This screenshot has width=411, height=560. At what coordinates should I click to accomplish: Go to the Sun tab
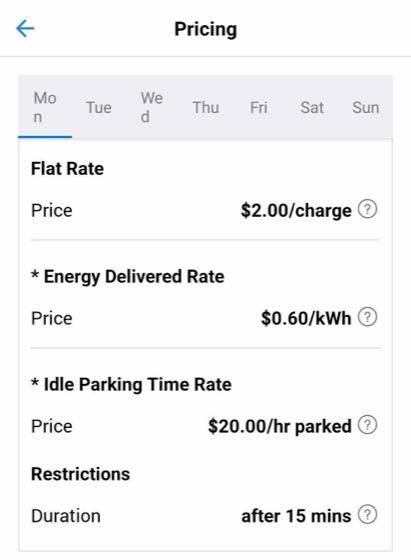point(366,107)
